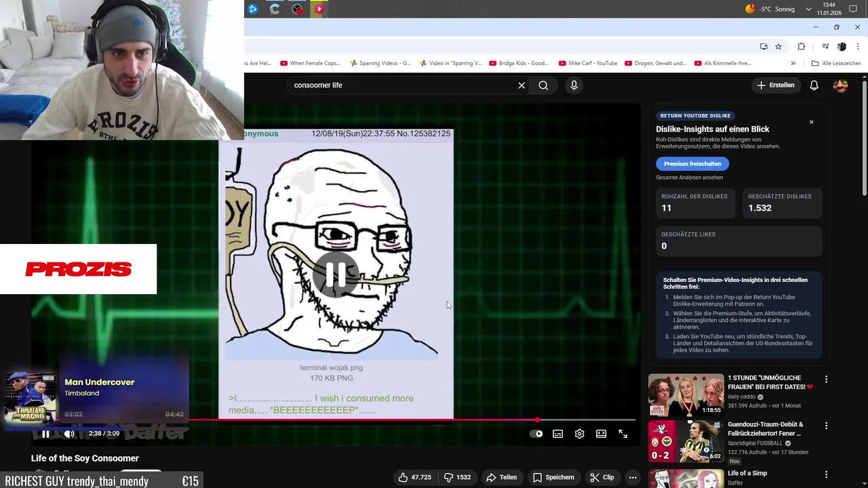Click the Erstellen create button

coord(776,85)
